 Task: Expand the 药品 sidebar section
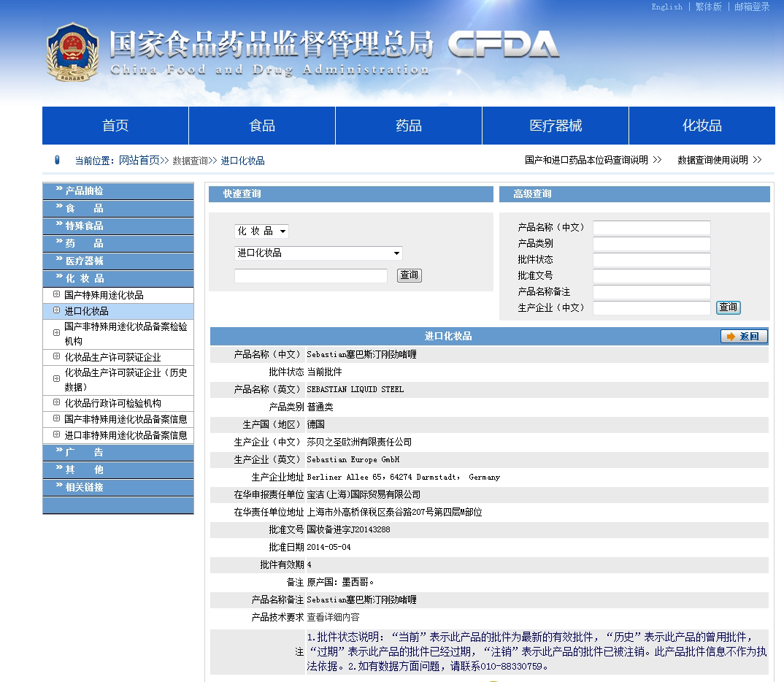point(118,243)
